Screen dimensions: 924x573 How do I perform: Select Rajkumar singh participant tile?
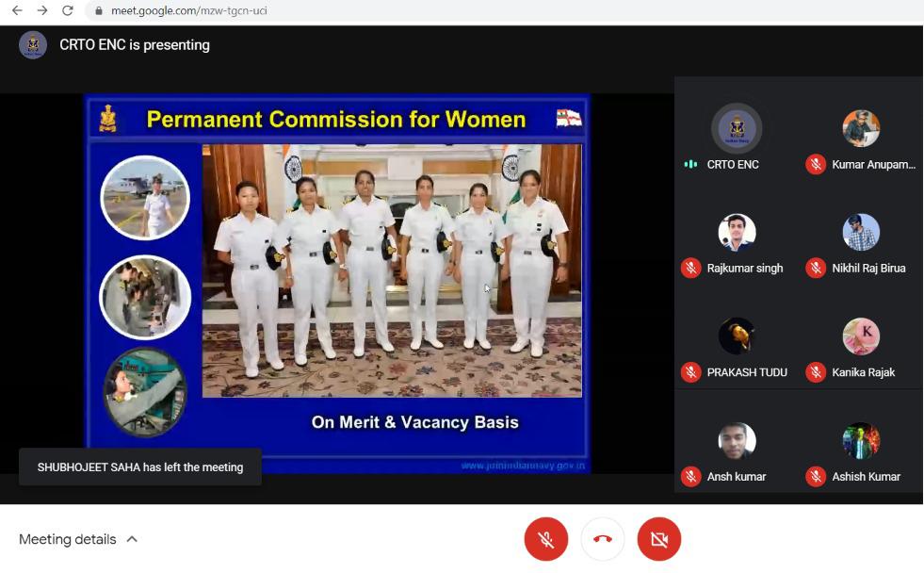[x=737, y=243]
